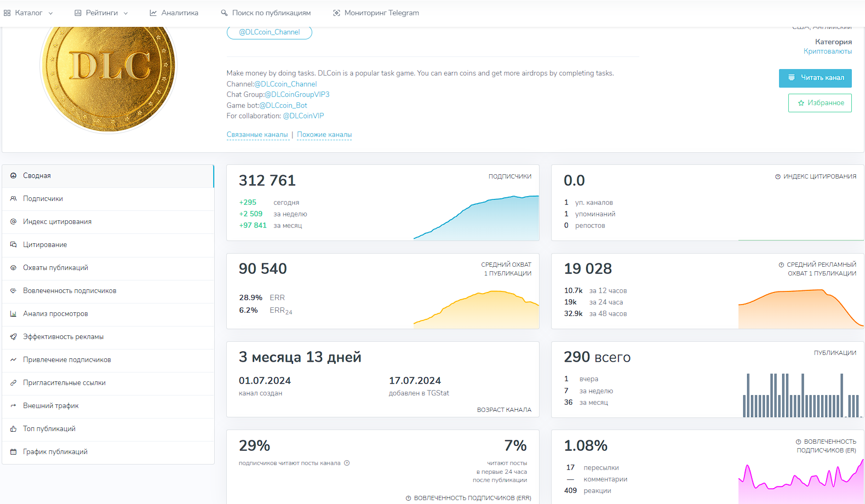865x504 pixels.
Task: Click the Мониторинг Telegram scan icon
Action: click(x=336, y=13)
